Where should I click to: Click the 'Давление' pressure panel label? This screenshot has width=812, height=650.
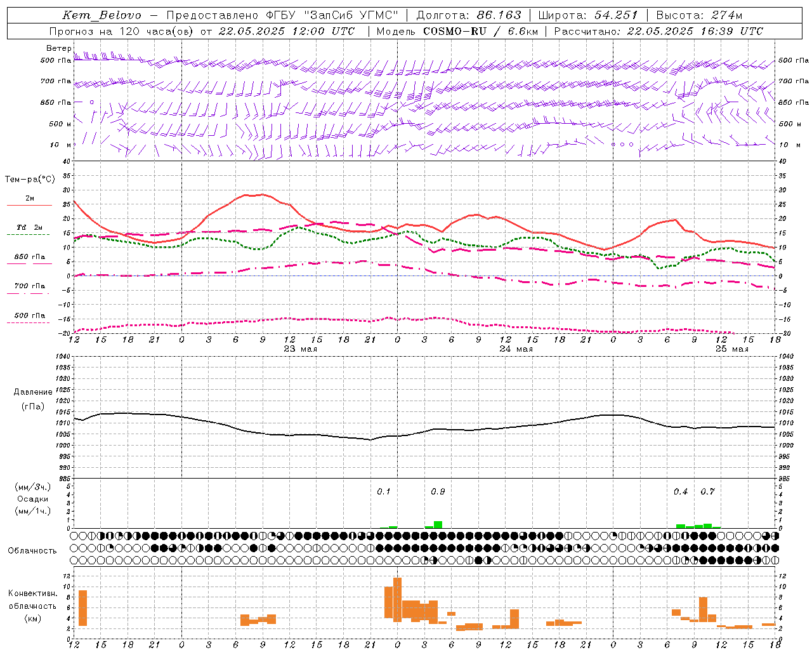click(x=33, y=392)
